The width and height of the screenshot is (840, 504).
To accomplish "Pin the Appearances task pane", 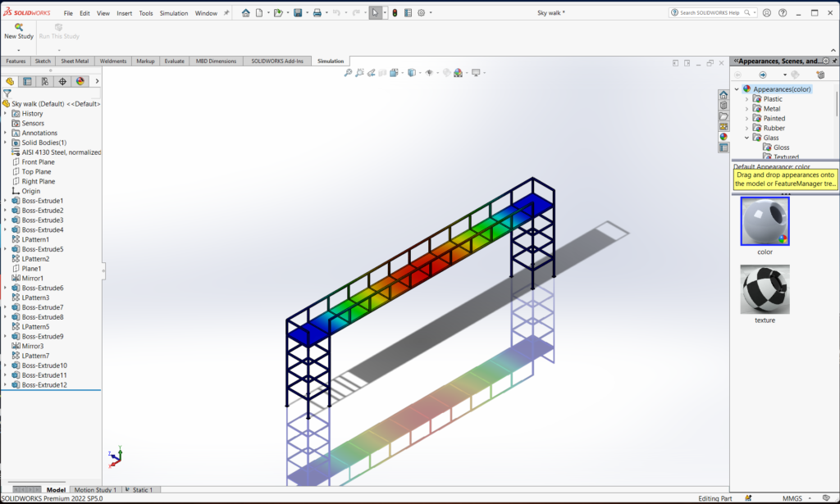I will pos(834,61).
